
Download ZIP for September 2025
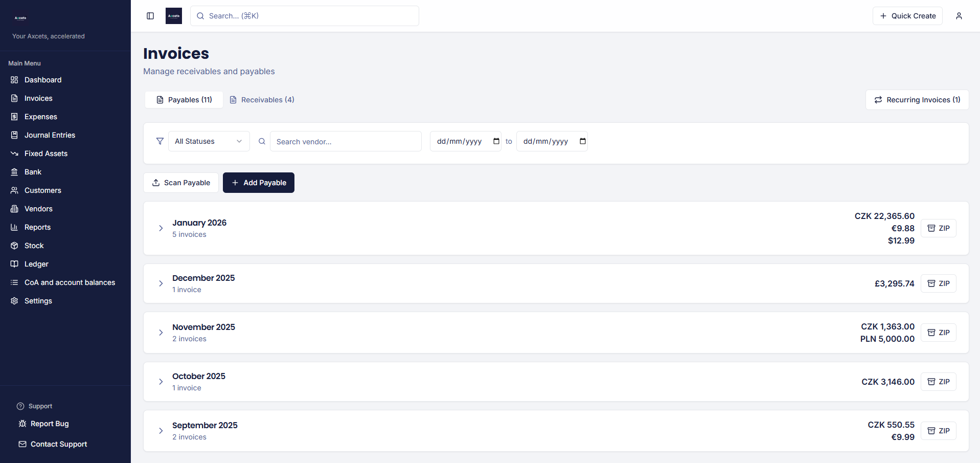click(x=939, y=431)
